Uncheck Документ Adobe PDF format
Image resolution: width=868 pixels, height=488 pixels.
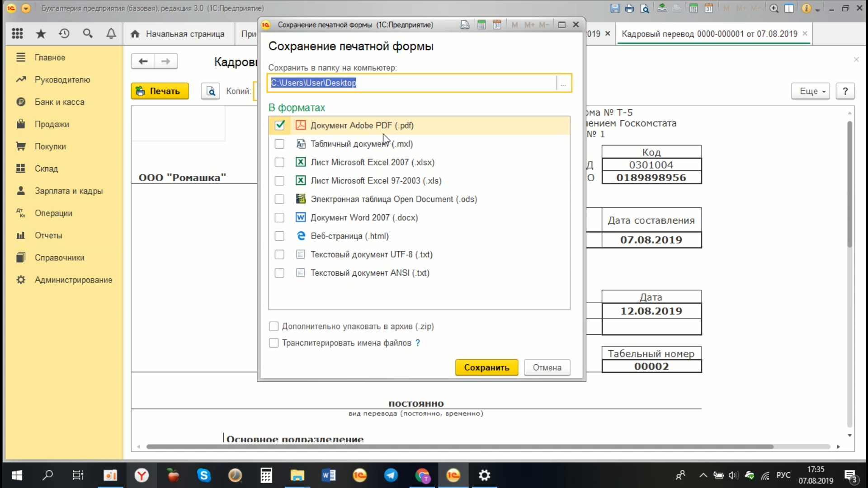[x=279, y=125]
